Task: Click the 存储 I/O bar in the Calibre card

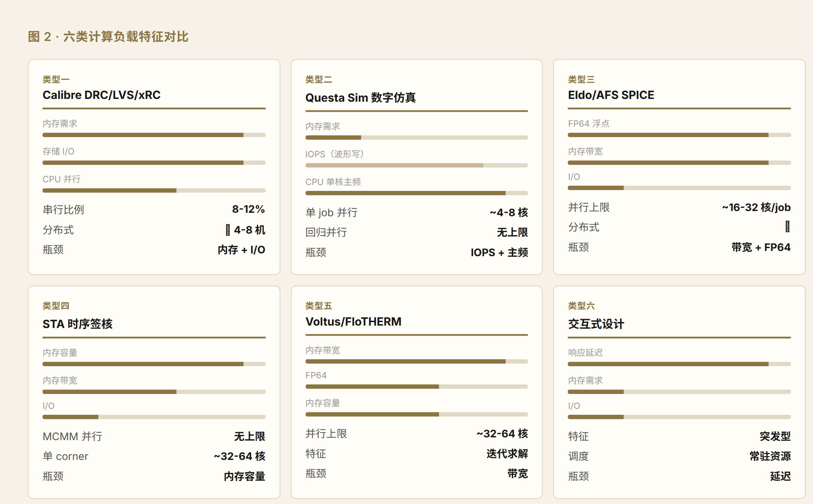Action: pyautogui.click(x=154, y=162)
